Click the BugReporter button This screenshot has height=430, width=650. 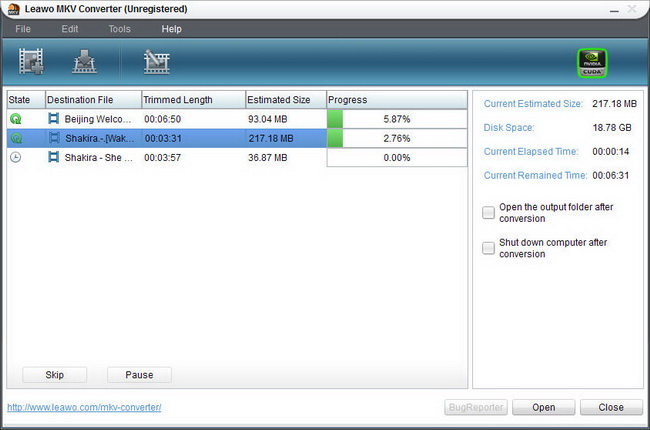[x=476, y=407]
